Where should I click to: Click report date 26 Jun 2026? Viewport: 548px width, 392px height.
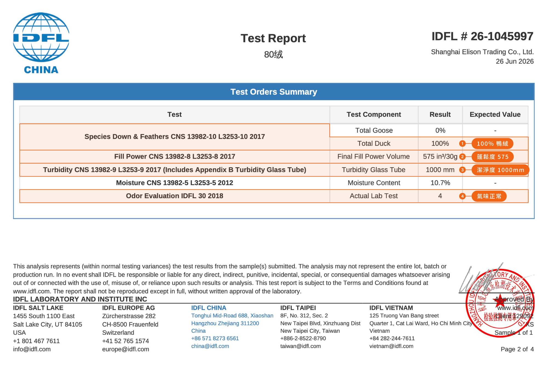click(x=515, y=61)
